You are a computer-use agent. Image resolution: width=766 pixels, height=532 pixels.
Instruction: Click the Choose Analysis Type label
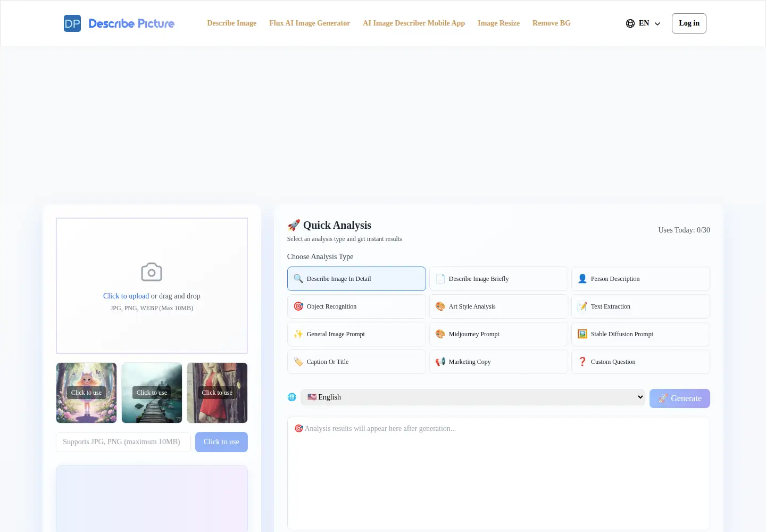pyautogui.click(x=320, y=256)
